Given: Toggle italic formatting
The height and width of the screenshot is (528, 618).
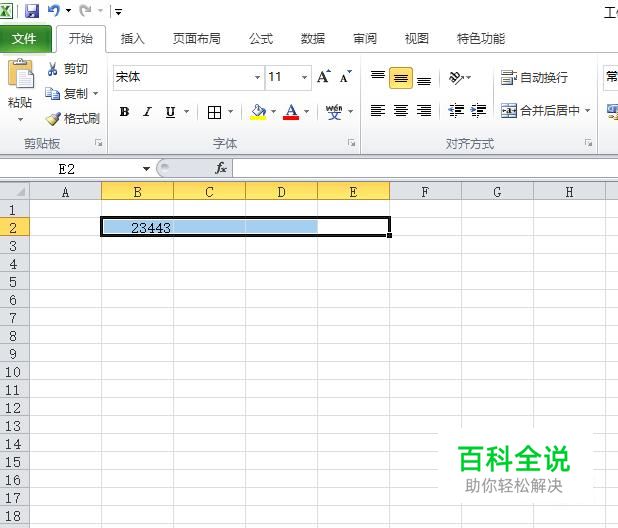Looking at the screenshot, I should click(147, 112).
